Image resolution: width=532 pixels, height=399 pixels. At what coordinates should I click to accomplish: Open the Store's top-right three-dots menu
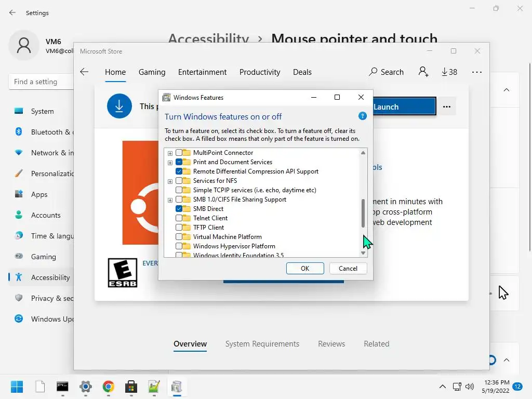click(477, 72)
